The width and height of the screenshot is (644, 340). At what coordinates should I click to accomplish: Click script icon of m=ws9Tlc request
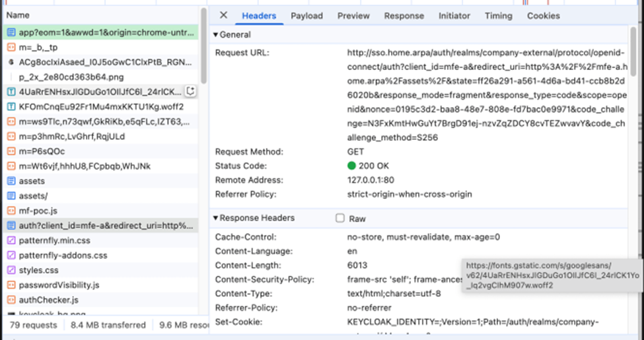pos(11,121)
